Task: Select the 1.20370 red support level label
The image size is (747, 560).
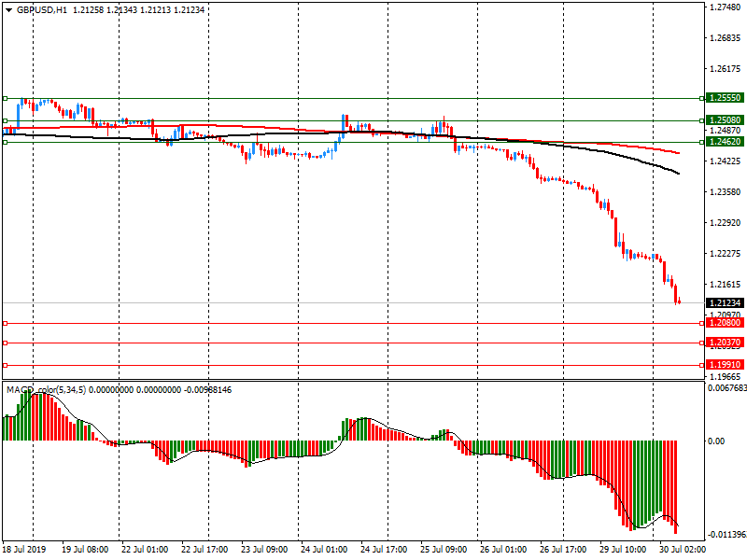Action: [x=726, y=343]
